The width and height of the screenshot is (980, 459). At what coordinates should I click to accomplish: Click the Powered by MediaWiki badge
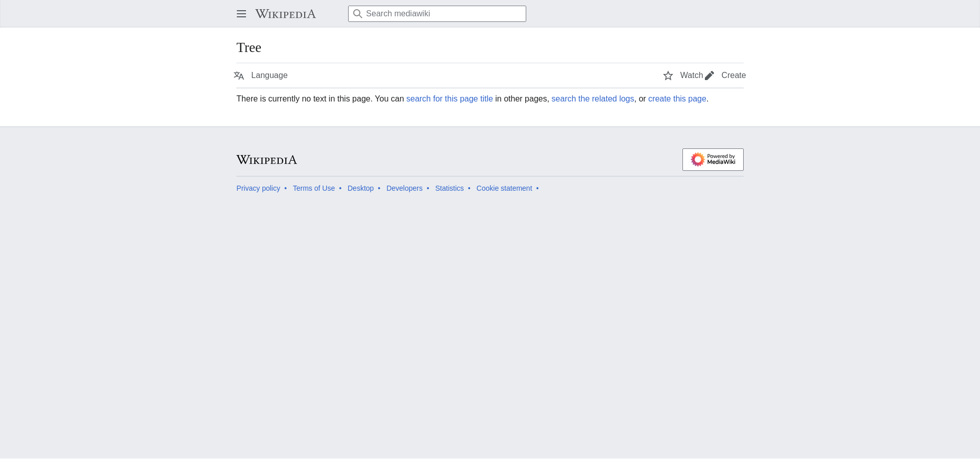[x=713, y=160]
